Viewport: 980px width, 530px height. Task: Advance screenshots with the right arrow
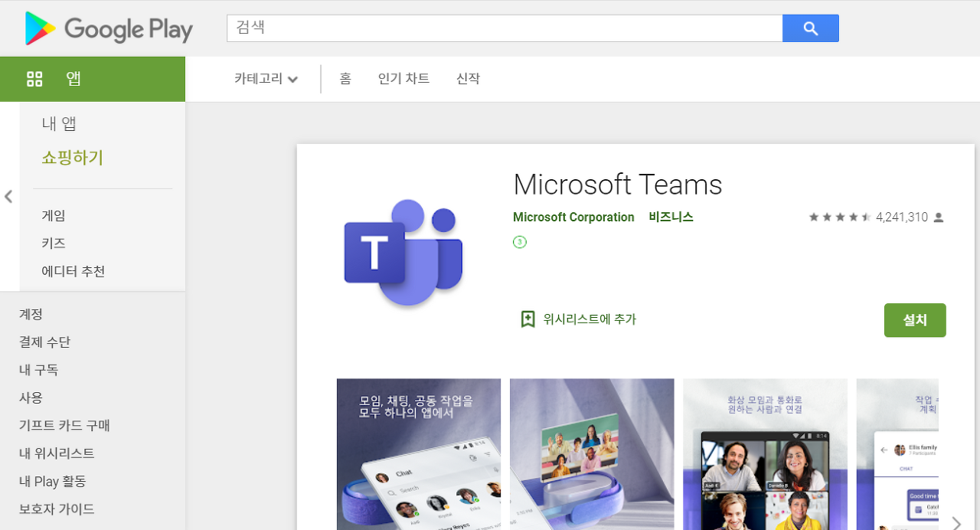pyautogui.click(x=956, y=523)
